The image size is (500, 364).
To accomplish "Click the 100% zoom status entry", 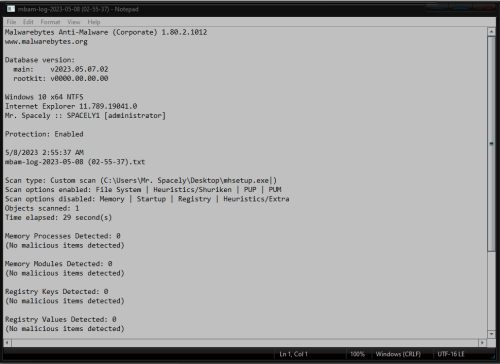I will [357, 354].
